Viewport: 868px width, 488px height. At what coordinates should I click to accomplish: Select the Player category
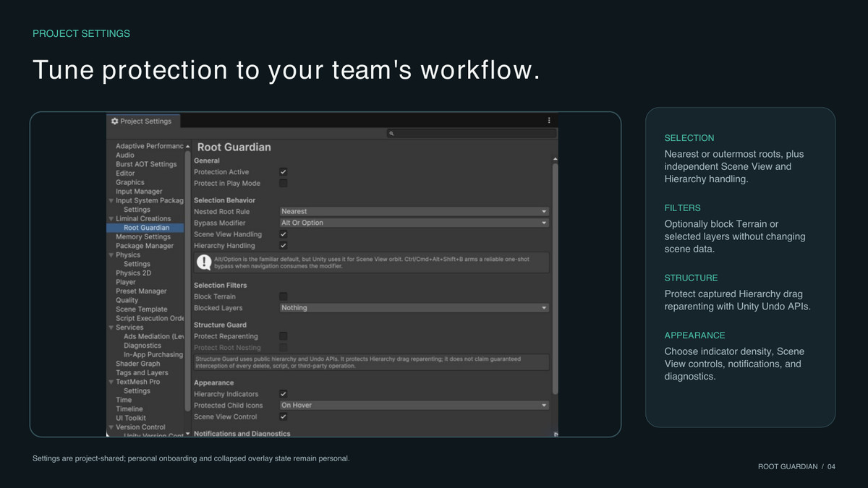point(125,282)
